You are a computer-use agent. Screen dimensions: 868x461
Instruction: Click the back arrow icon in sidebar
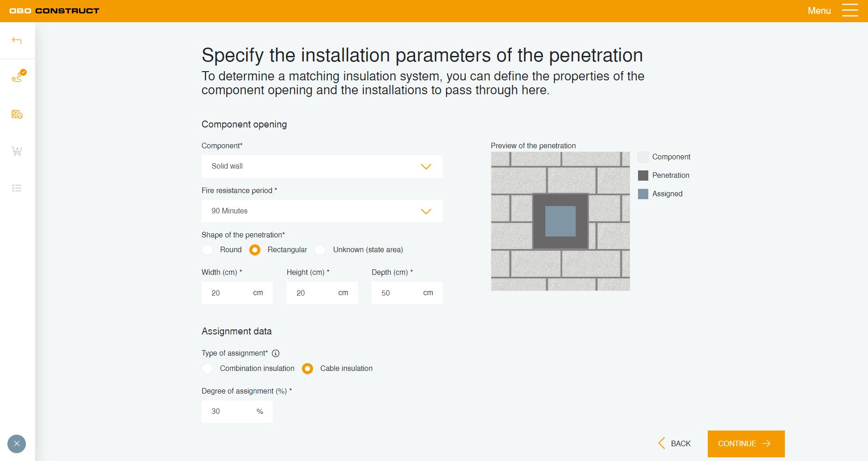(x=17, y=41)
